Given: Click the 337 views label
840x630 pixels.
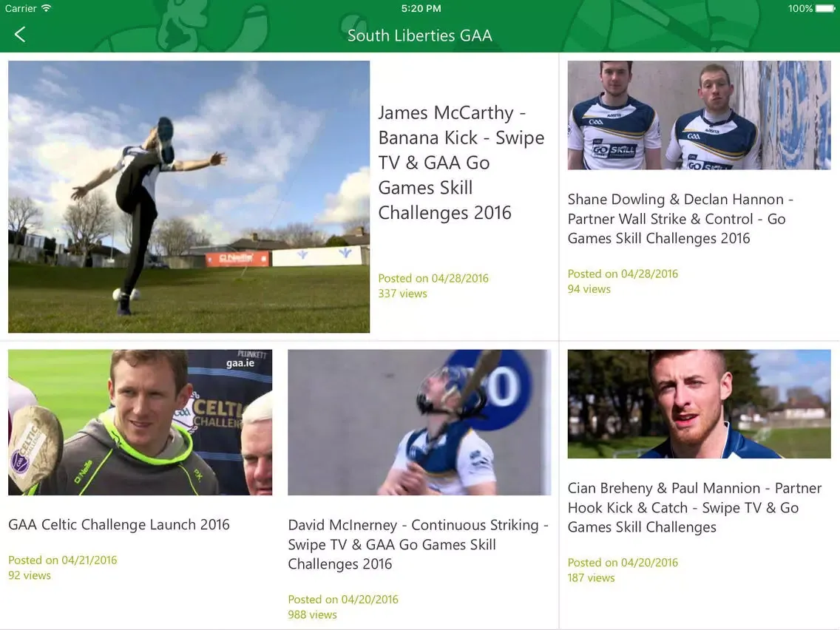Looking at the screenshot, I should coord(402,294).
